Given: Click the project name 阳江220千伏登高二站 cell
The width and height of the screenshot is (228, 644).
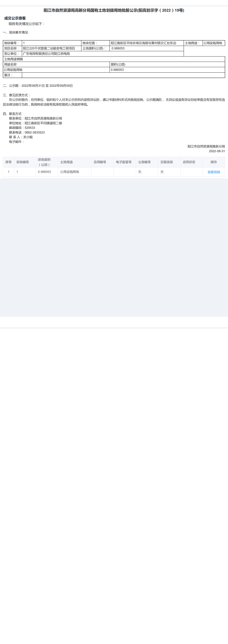Looking at the screenshot, I should coord(52,48).
